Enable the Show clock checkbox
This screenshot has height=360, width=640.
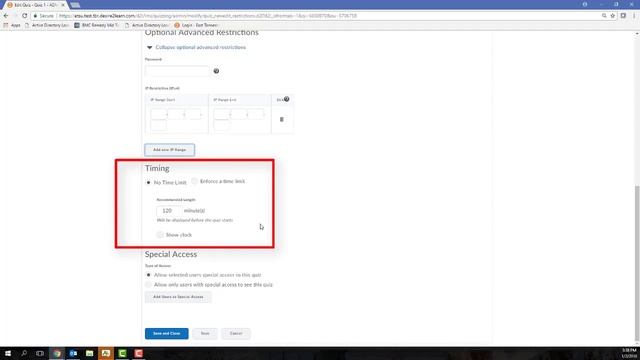tap(160, 235)
